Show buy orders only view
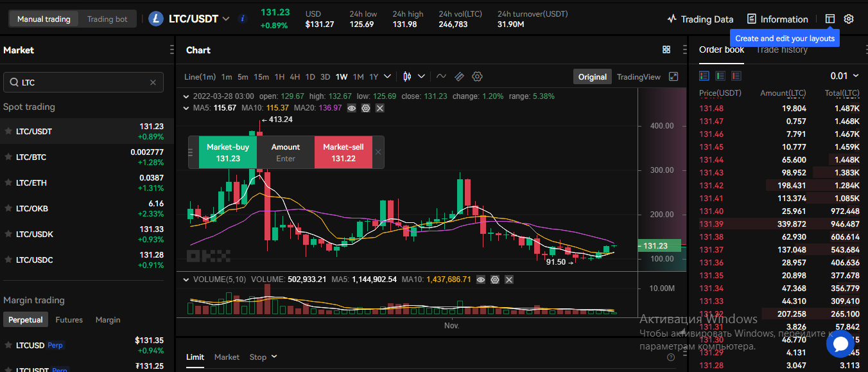The width and height of the screenshot is (868, 372). pyautogui.click(x=720, y=76)
